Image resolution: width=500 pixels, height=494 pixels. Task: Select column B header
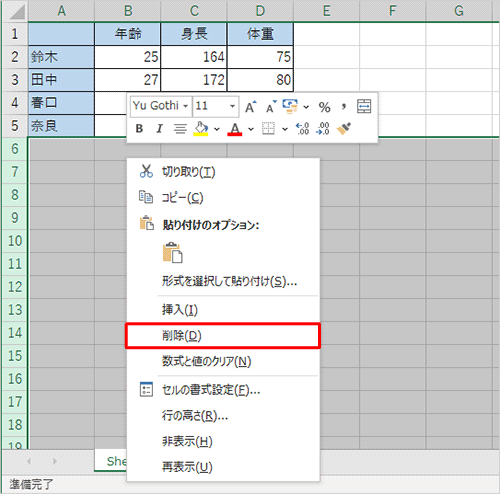pyautogui.click(x=128, y=11)
